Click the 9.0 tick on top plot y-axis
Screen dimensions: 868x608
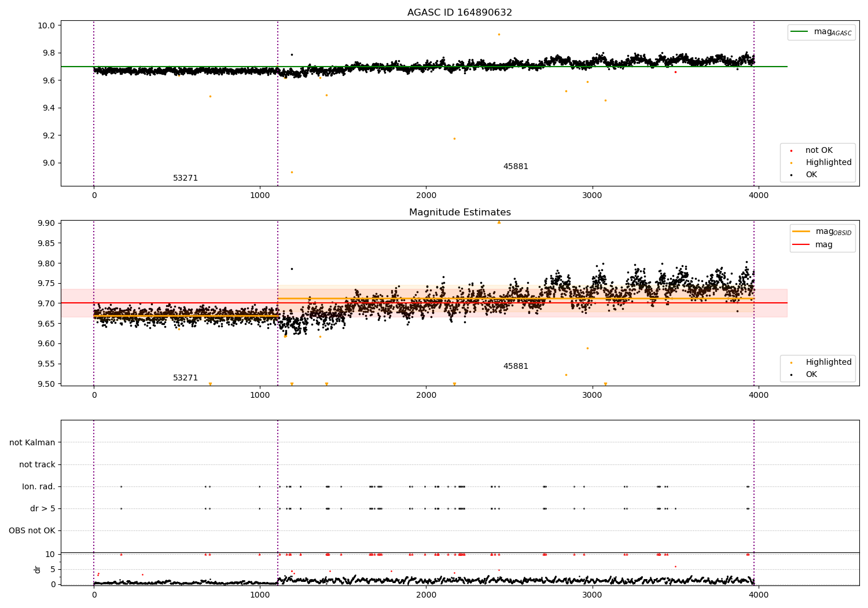pos(49,163)
